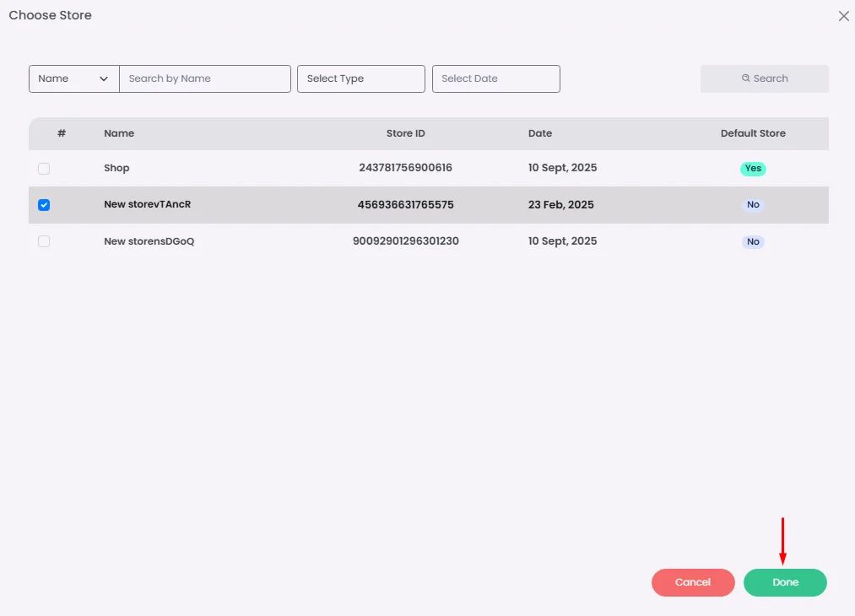855x616 pixels.
Task: Click the Search button
Action: click(x=765, y=78)
